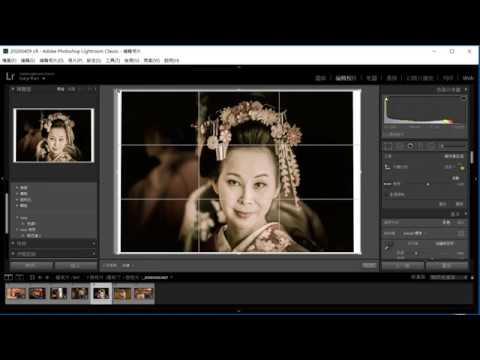
Task: Select the Graduated Filter tool icon
Action: coord(421,146)
